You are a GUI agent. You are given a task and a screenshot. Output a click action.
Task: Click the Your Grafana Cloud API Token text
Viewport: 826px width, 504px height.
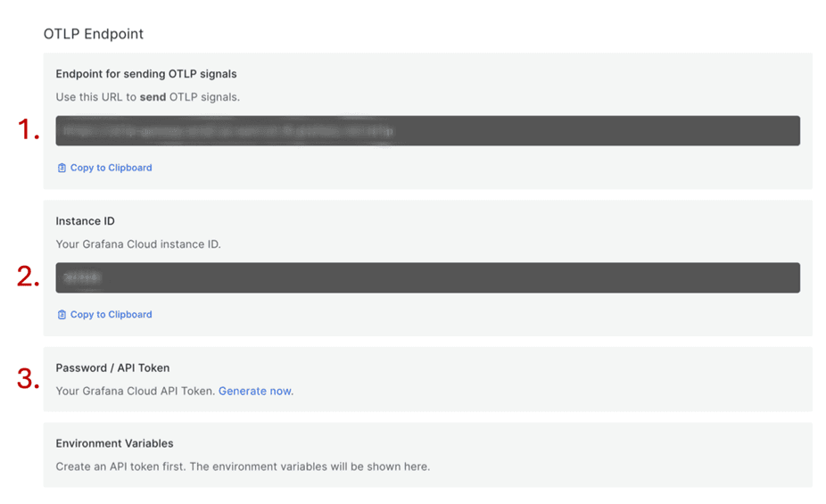coord(136,391)
